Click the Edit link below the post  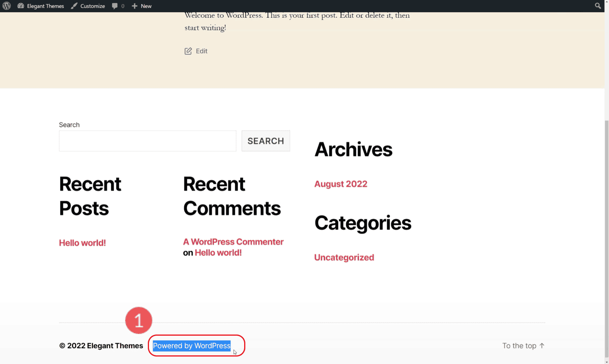click(x=201, y=51)
